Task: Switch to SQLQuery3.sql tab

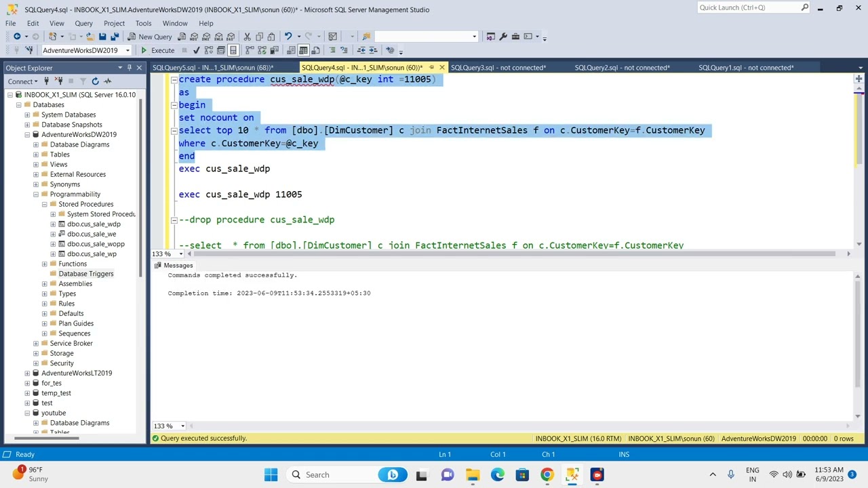Action: (498, 68)
